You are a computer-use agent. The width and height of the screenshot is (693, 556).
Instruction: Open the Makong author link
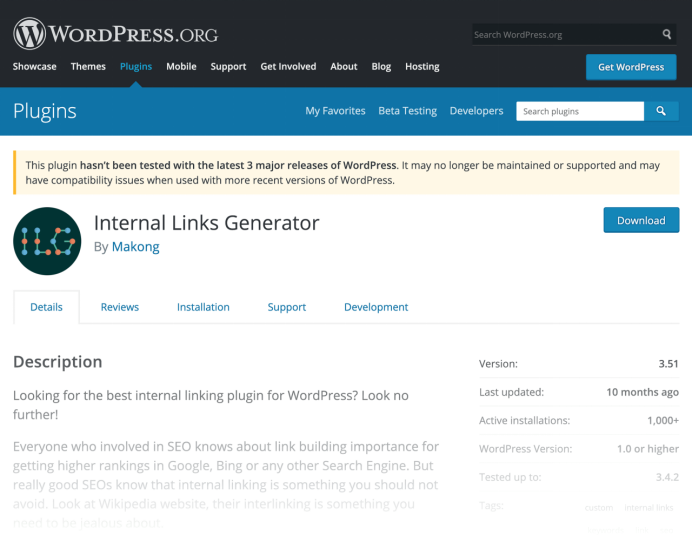pos(135,246)
